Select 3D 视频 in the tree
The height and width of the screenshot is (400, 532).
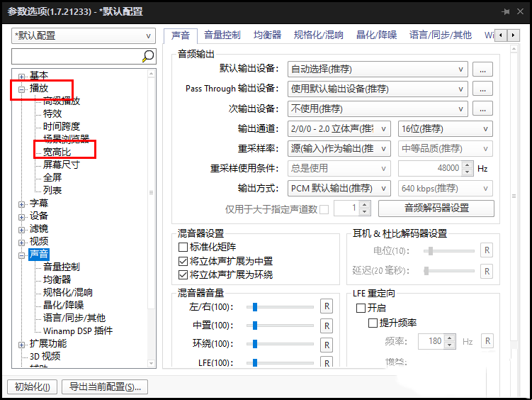coord(45,356)
